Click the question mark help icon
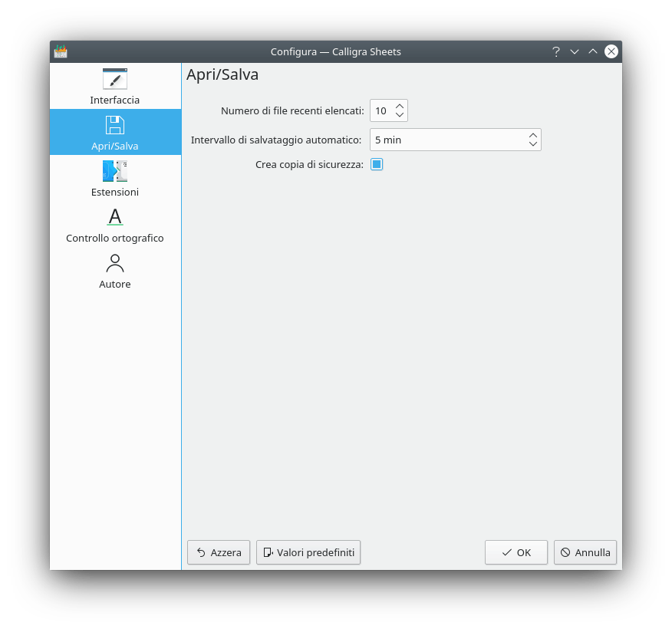Screen dimensions: 672x629 pyautogui.click(x=556, y=51)
